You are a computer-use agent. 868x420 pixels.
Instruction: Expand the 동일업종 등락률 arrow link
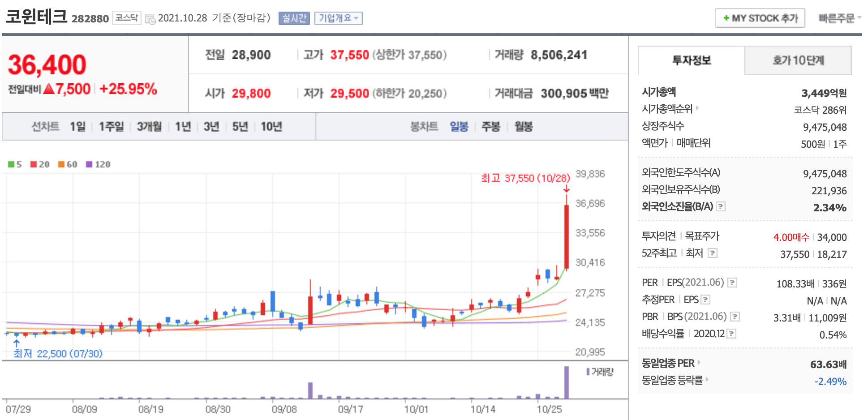pos(707,379)
